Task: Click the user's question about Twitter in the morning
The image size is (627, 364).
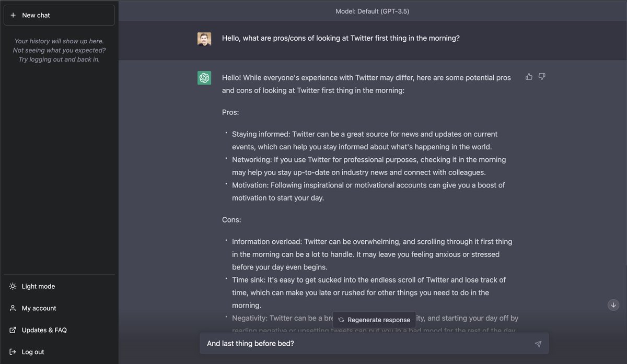Action: (x=341, y=38)
